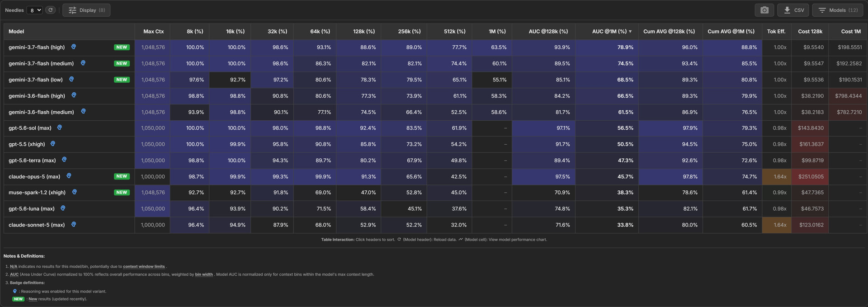Open the Display (8) column options
The height and width of the screenshot is (307, 868).
click(86, 10)
